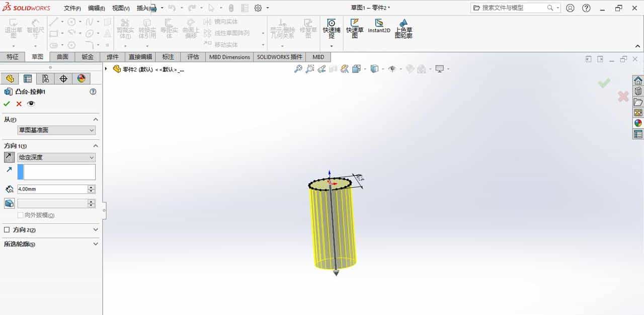This screenshot has width=644, height=315.
Task: Click the 4.00mm depth input field
Action: (x=53, y=189)
